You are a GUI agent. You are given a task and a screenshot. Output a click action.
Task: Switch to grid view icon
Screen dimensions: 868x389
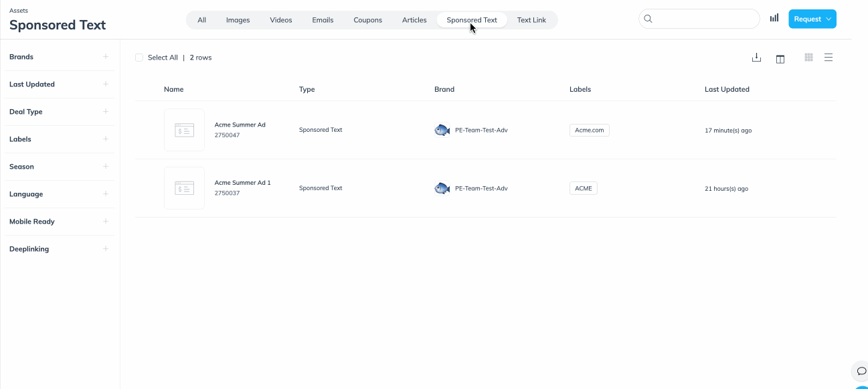[x=808, y=58]
